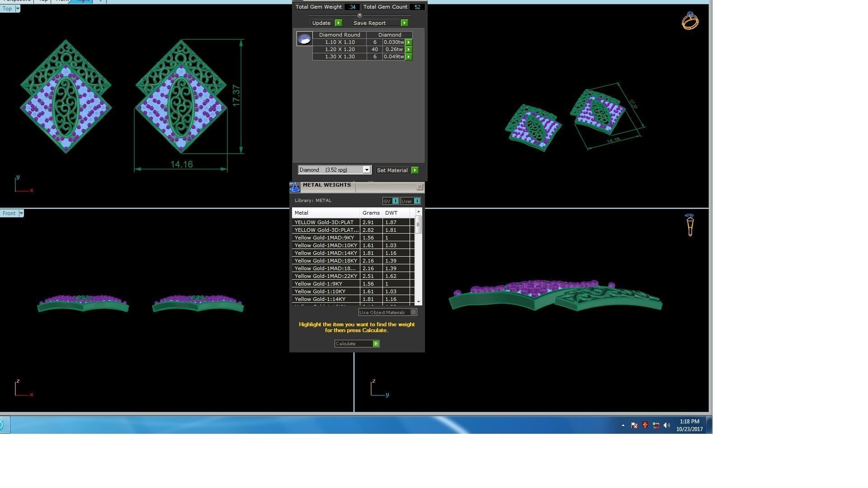Open the Diamond (3.52 spg) material dropdown
868x488 pixels.
(x=367, y=170)
